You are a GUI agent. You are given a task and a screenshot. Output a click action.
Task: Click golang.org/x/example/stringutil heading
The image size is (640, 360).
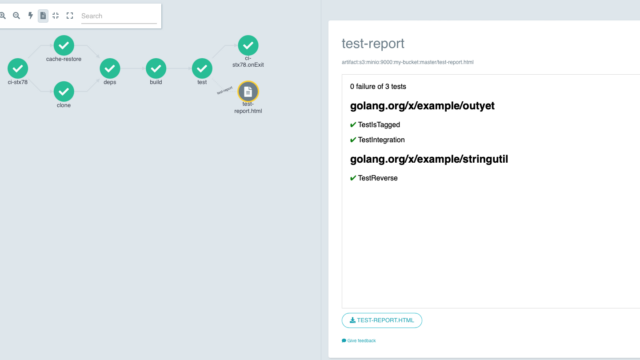click(429, 159)
